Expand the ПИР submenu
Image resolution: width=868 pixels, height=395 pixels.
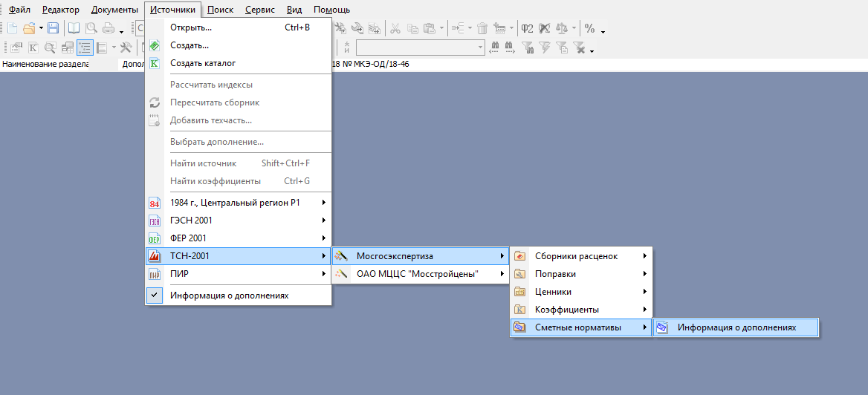point(239,274)
